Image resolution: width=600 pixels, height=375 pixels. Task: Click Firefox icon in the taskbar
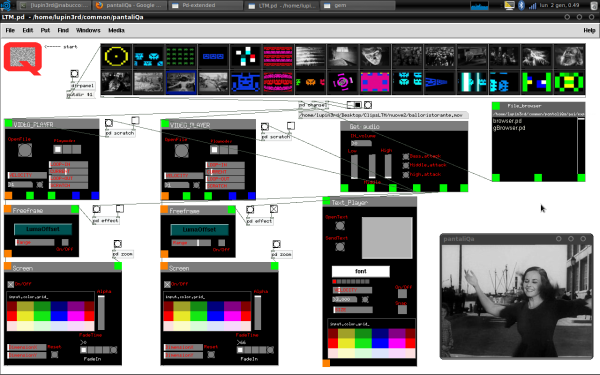click(x=99, y=5)
